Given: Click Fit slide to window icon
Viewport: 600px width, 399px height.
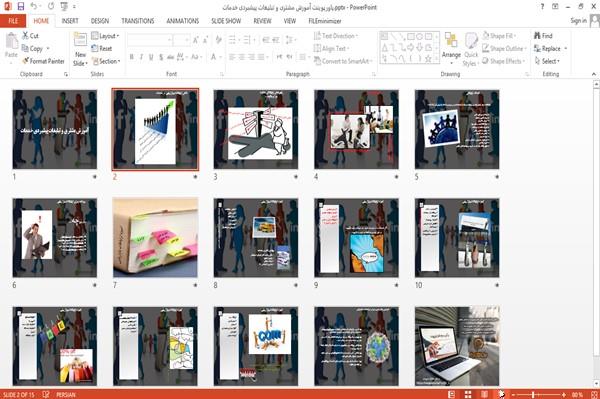Looking at the screenshot, I should [x=594, y=394].
